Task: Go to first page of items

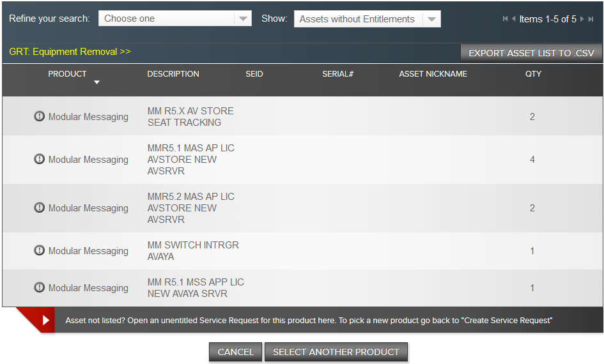Action: coord(505,19)
